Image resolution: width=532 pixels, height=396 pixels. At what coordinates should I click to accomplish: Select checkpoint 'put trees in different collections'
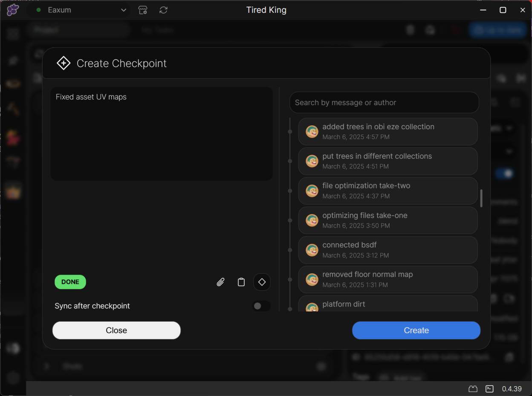pos(388,161)
